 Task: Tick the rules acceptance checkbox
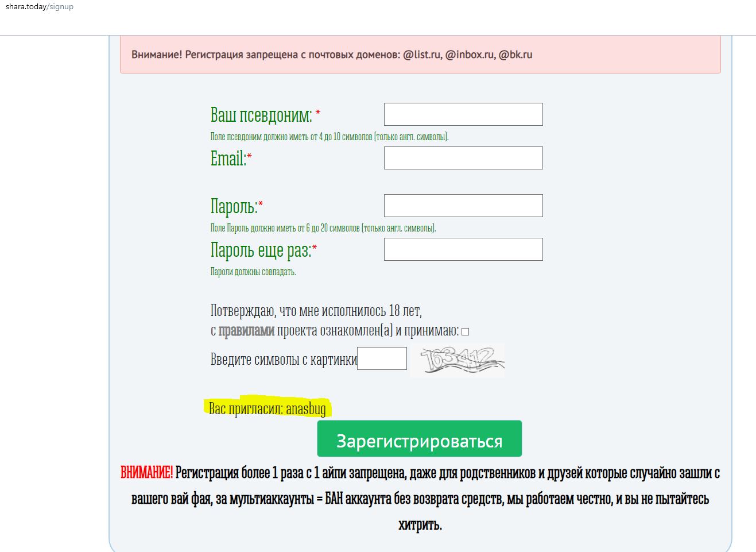pos(466,331)
